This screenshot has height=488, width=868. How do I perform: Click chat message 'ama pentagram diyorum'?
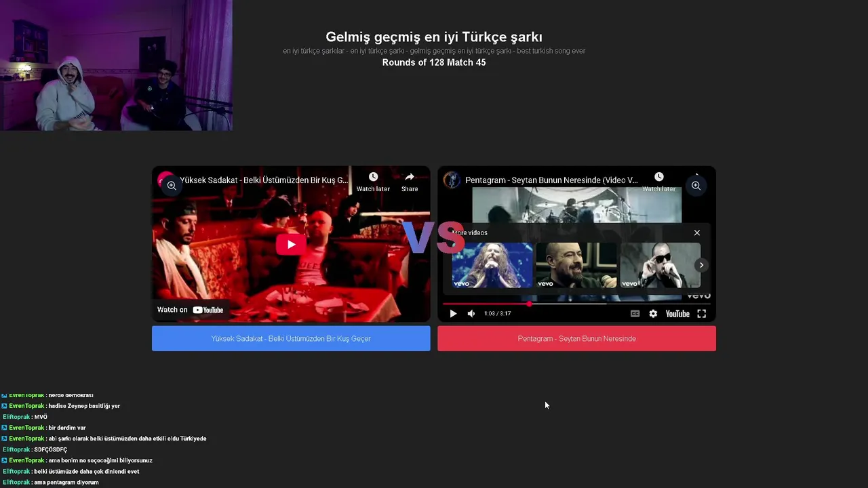66,482
